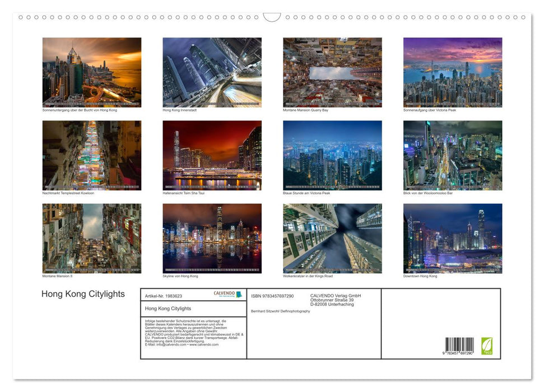Click the 'Hong Kong Citylights' title text

click(x=84, y=294)
